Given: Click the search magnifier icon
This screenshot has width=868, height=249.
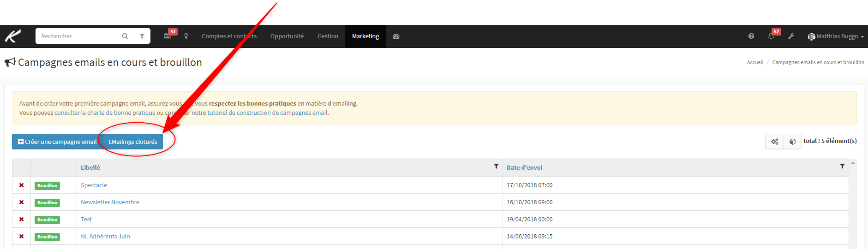Looking at the screenshot, I should [x=125, y=36].
